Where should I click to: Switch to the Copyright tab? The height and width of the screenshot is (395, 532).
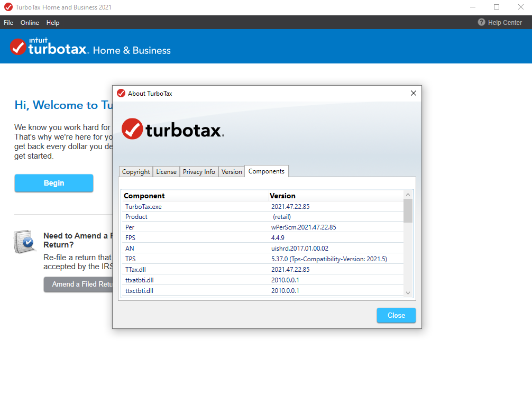136,172
